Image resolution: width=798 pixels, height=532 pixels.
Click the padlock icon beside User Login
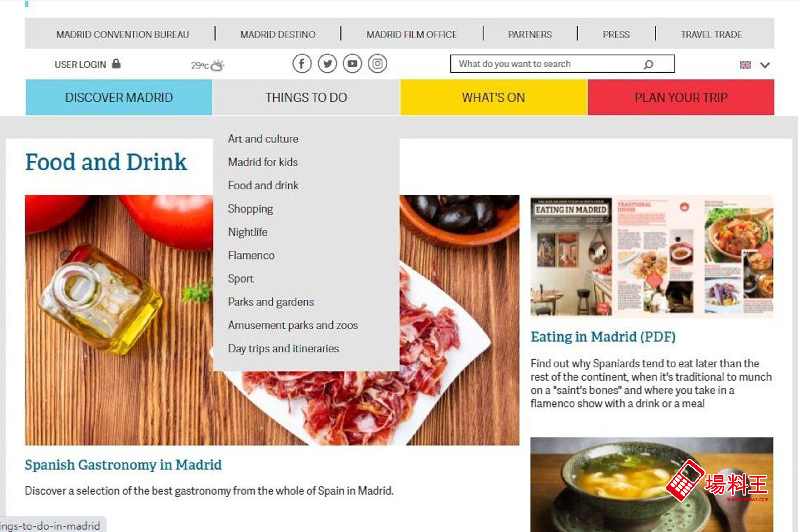(116, 64)
